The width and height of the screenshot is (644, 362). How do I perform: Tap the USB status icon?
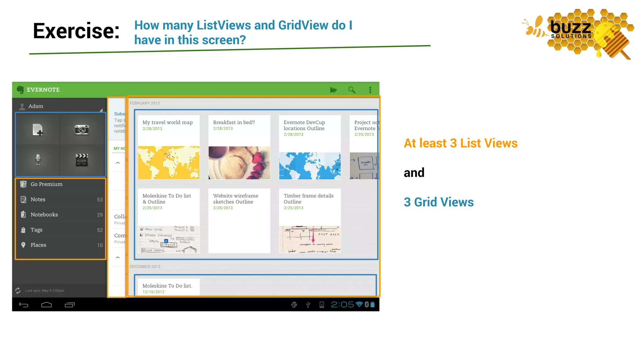[308, 304]
